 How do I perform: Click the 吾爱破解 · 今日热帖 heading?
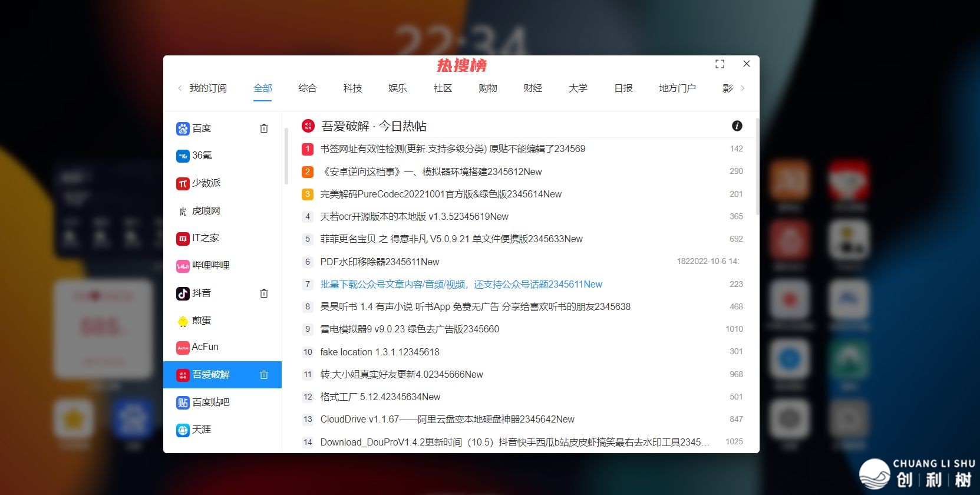374,126
